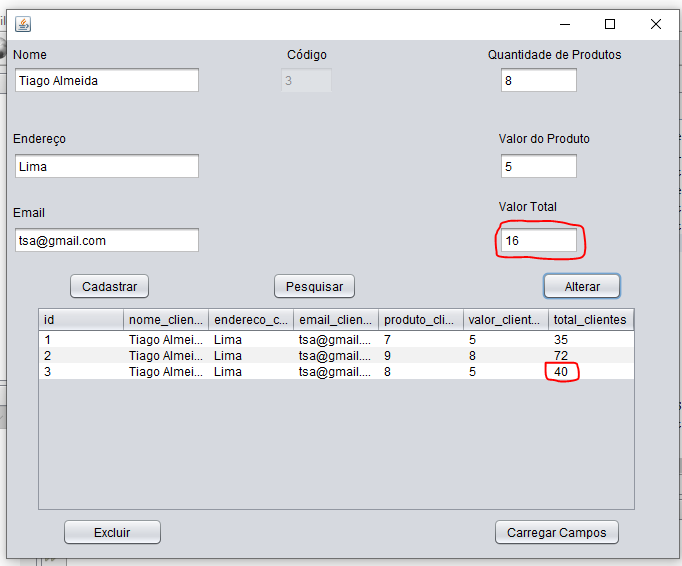
Task: Focus the Valor Total field showing 16
Action: tap(538, 240)
